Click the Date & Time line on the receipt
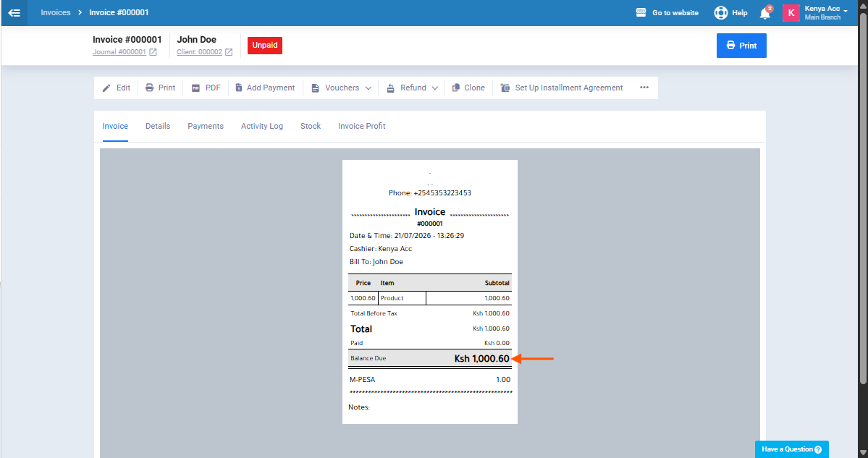The height and width of the screenshot is (458, 868). [407, 236]
